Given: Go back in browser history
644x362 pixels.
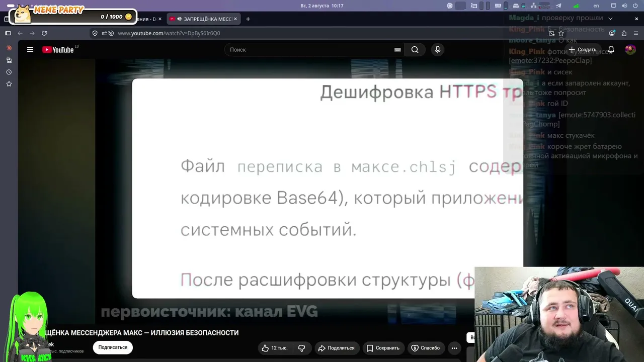Looking at the screenshot, I should pos(20,33).
